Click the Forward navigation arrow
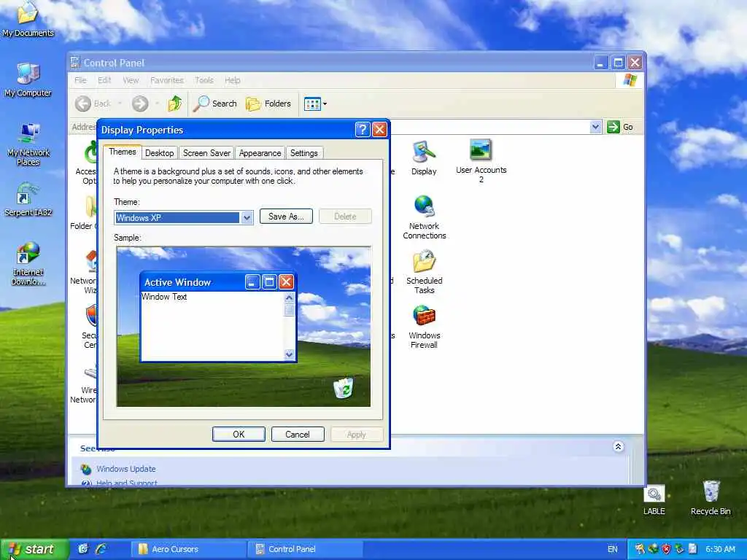 tap(140, 104)
